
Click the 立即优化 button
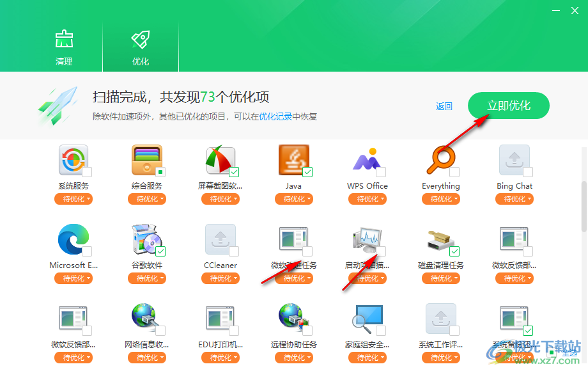click(508, 106)
